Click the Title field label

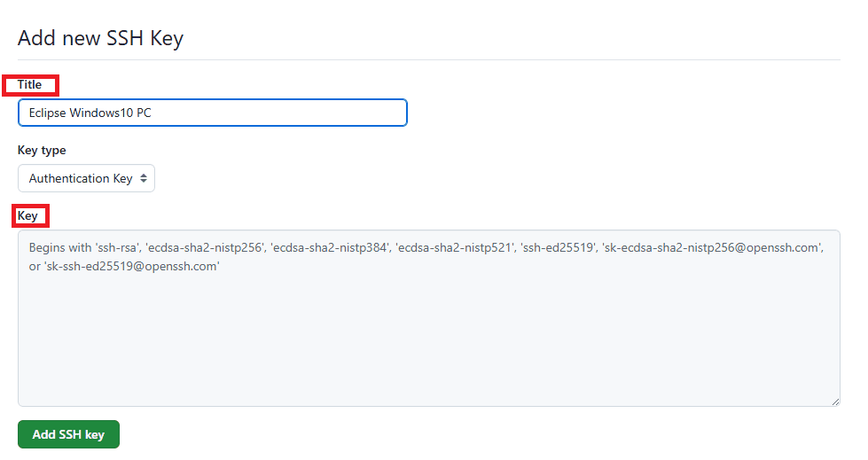[30, 85]
